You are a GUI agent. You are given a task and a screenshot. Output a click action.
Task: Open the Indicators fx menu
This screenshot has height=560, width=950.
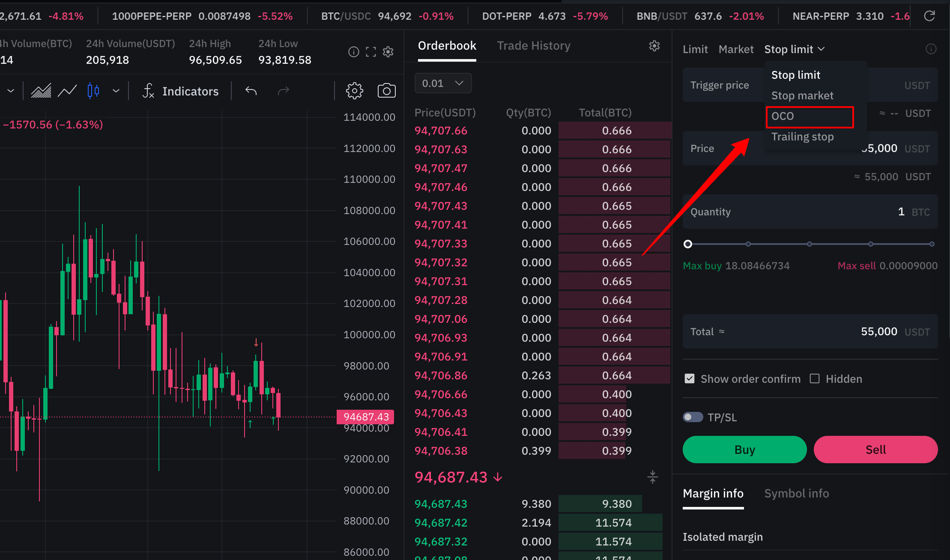pos(180,91)
